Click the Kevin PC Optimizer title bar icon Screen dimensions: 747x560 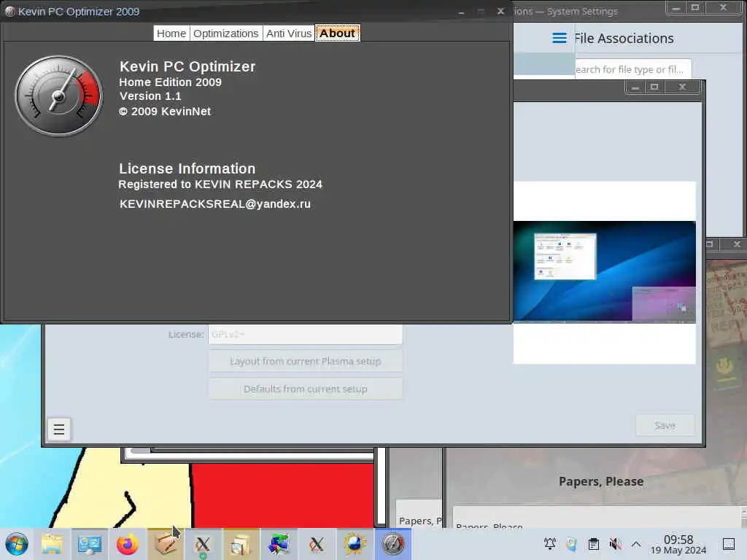pyautogui.click(x=10, y=12)
